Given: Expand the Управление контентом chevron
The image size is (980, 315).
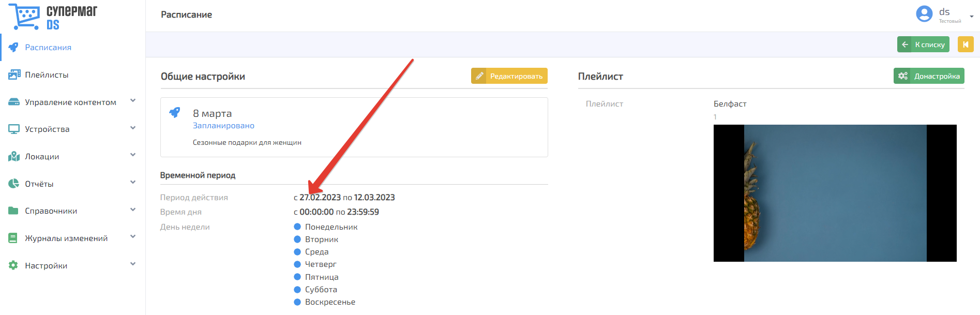Looking at the screenshot, I should 133,100.
